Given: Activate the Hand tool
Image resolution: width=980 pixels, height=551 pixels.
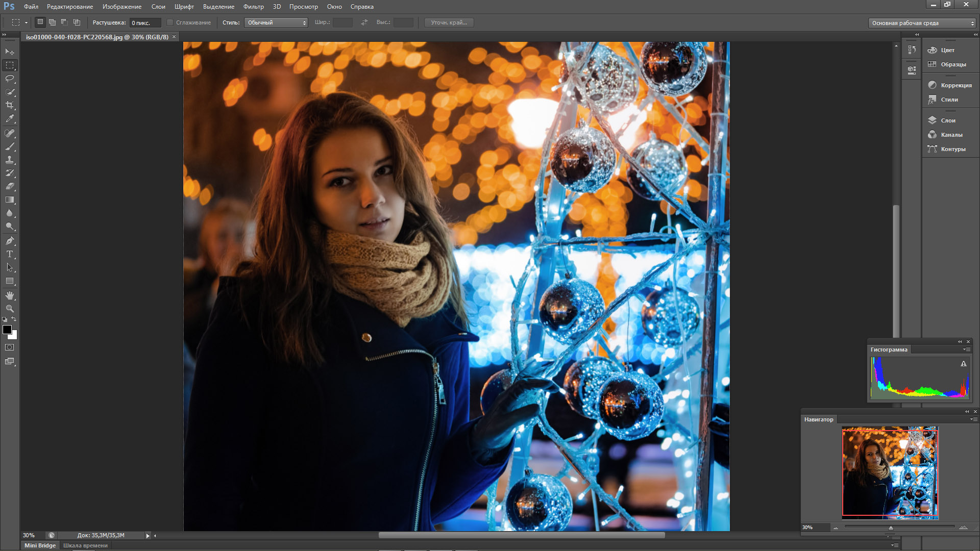Looking at the screenshot, I should click(x=10, y=295).
